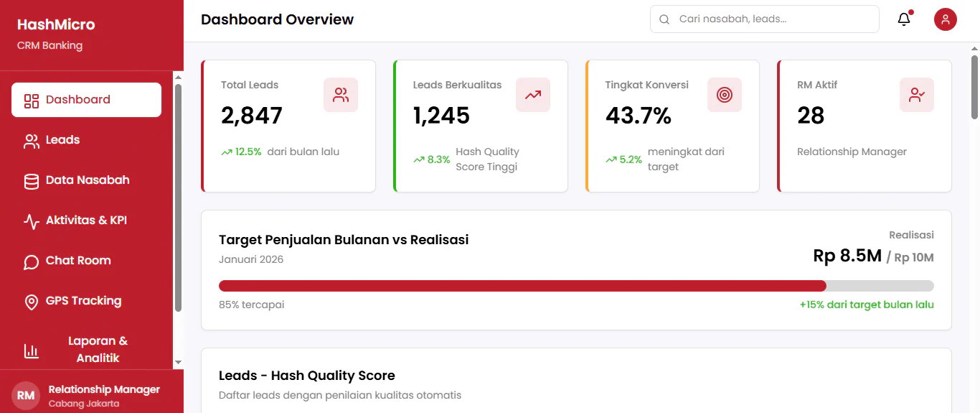Viewport: 980px width, 413px height.
Task: Click the Chat Room bubble icon
Action: (x=32, y=262)
